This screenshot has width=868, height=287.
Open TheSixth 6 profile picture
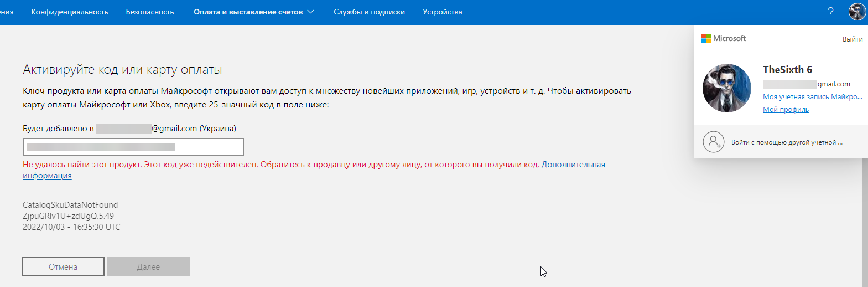727,88
